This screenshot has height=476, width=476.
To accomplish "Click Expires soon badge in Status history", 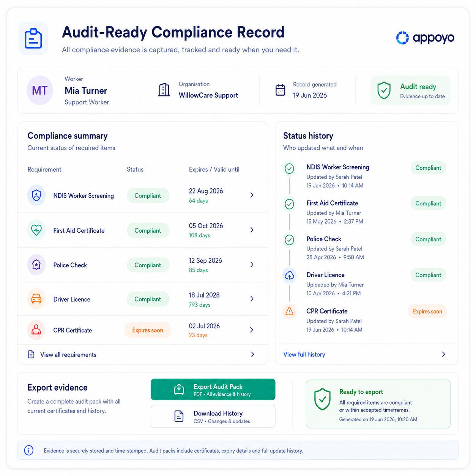I will click(x=427, y=311).
